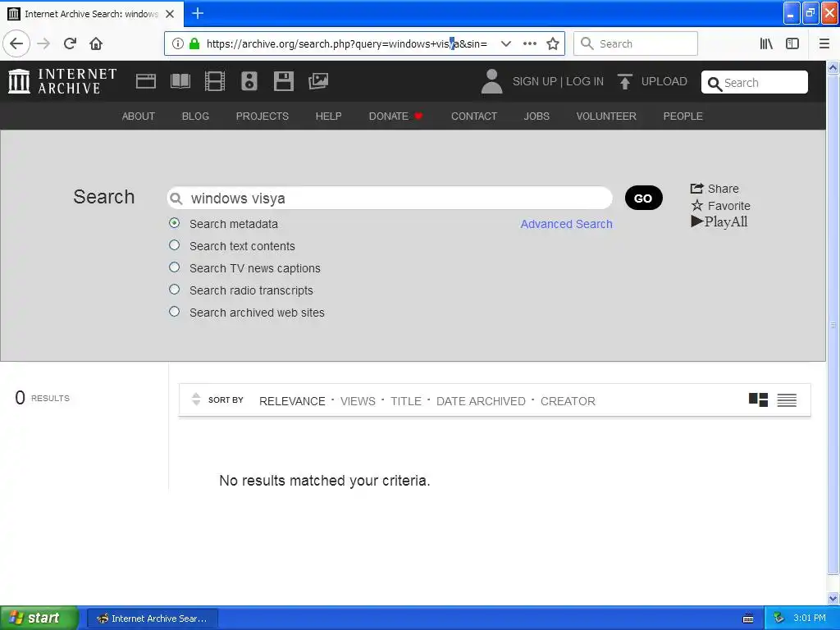The height and width of the screenshot is (630, 840).
Task: Sort results by CREATOR
Action: [x=568, y=401]
